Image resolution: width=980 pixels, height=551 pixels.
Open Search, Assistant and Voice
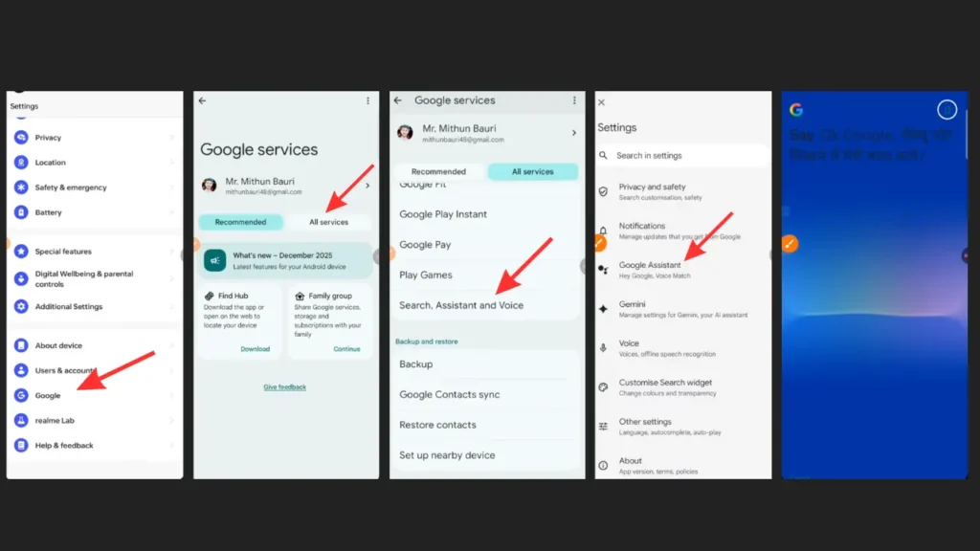point(461,305)
